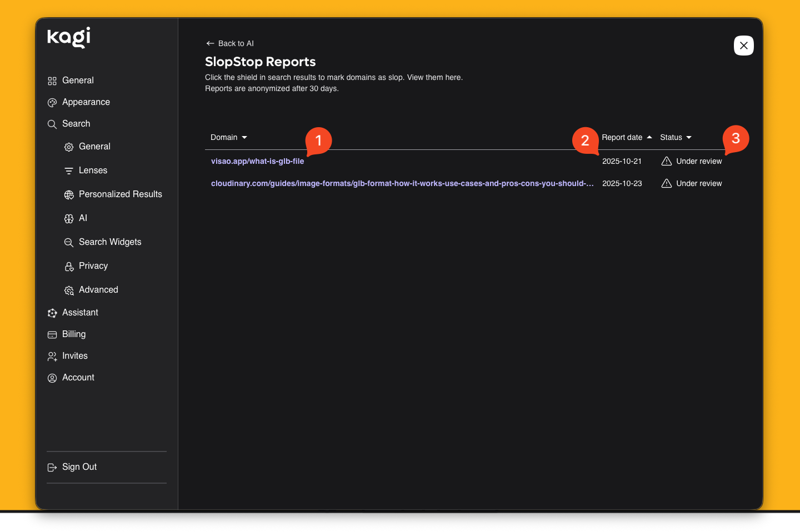Select the Personalized Results globe icon
Image resolution: width=800 pixels, height=532 pixels.
pyautogui.click(x=69, y=195)
